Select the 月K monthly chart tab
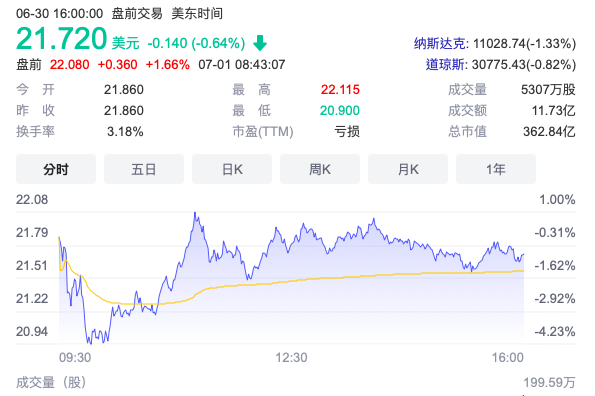595x396 pixels. coord(408,169)
